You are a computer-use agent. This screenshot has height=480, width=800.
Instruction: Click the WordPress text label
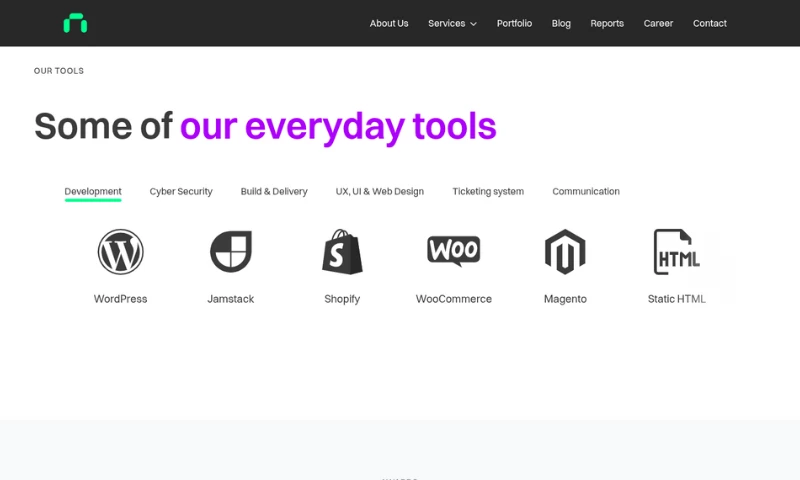point(120,299)
